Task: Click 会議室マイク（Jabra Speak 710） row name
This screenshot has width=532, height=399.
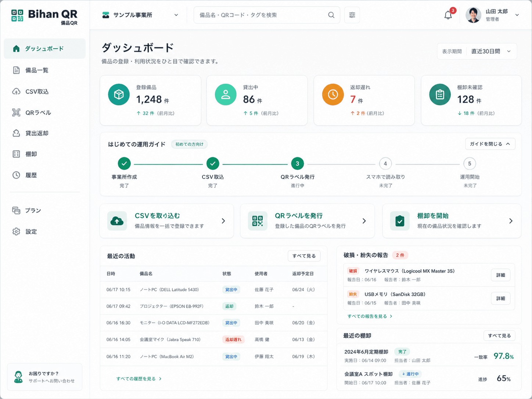Action: click(x=170, y=340)
